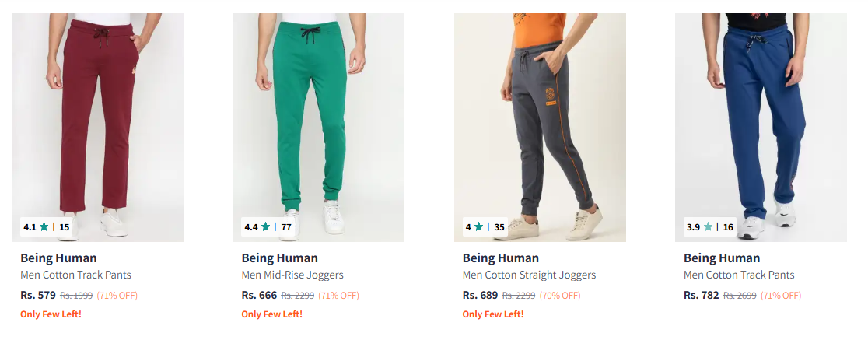Open the green joggers product image
The image size is (868, 340).
coord(319,117)
